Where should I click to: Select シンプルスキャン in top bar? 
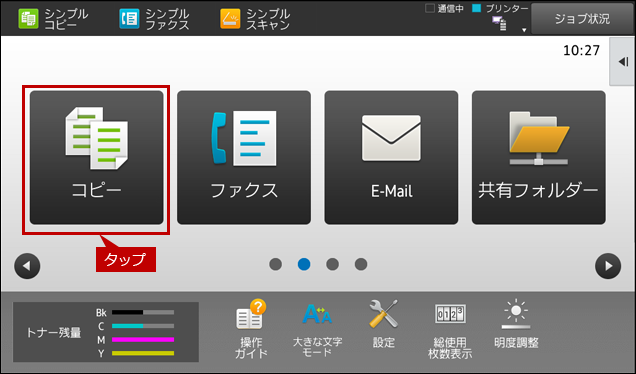tap(255, 19)
